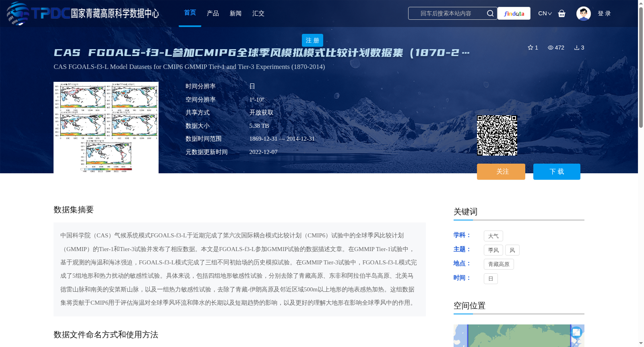Screen dimensions: 644x347
Task: Click the '数据集摘要' heading
Action: click(x=74, y=210)
